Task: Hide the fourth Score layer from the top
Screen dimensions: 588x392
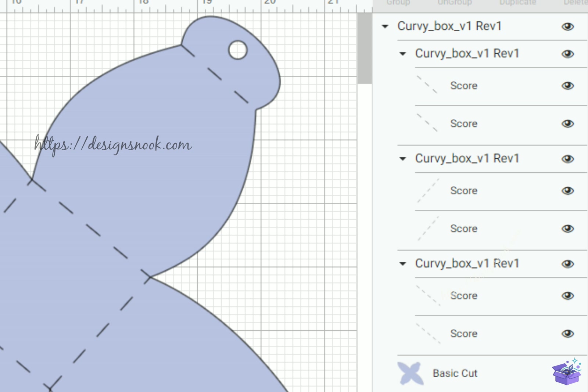Action: pos(568,229)
